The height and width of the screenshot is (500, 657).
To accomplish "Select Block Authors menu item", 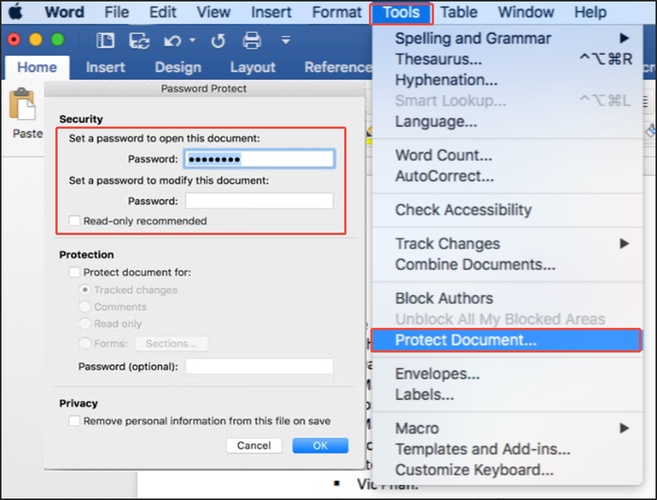I will (507, 298).
